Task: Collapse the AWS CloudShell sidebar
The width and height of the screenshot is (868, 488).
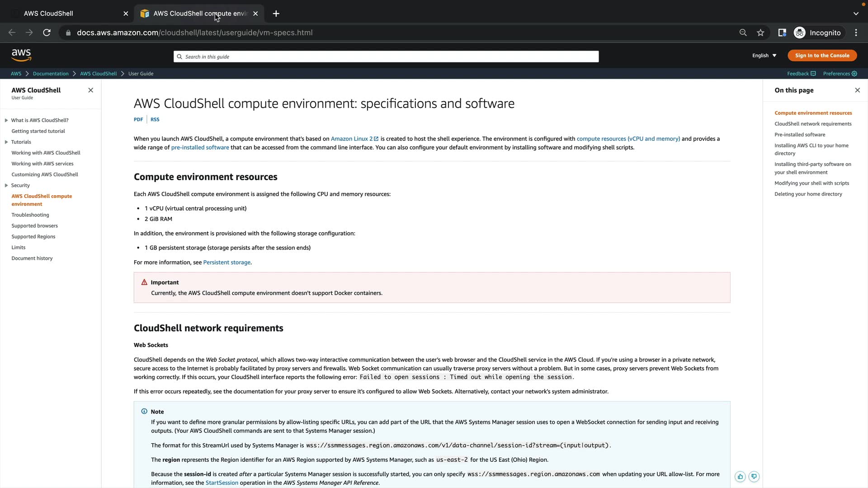Action: click(x=91, y=90)
